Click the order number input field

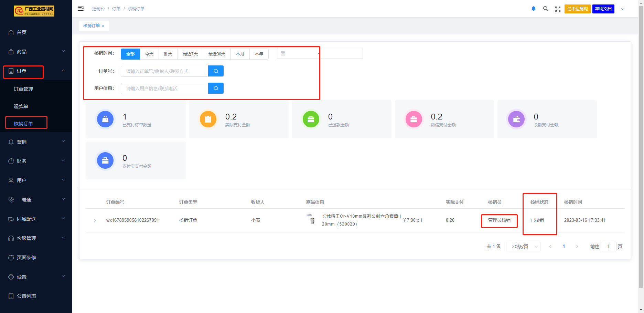click(x=164, y=71)
